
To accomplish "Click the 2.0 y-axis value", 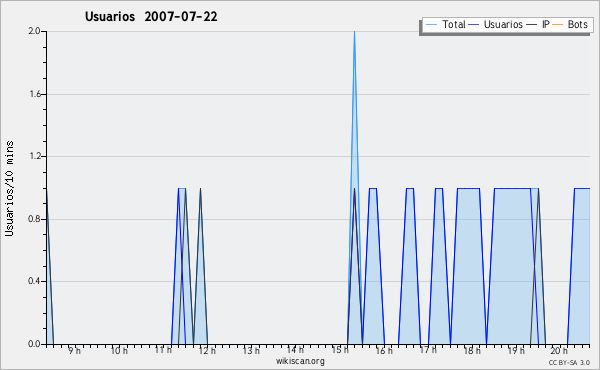I will pyautogui.click(x=34, y=31).
